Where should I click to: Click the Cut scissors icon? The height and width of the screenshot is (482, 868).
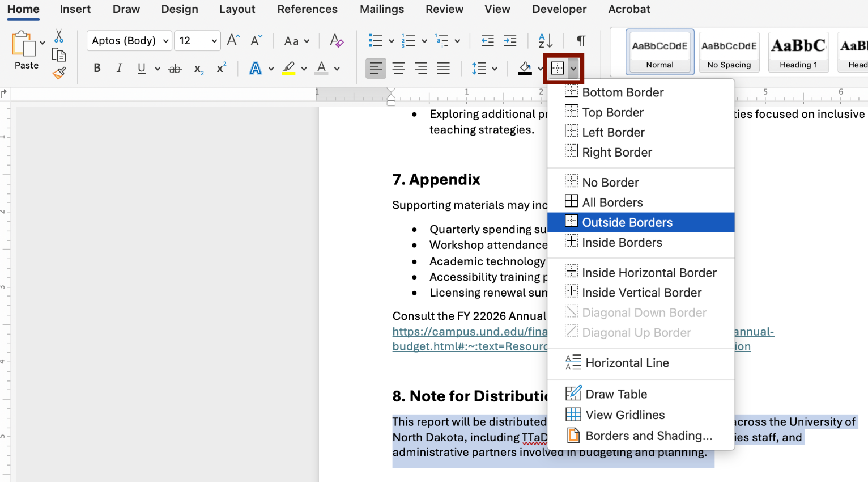(x=59, y=36)
